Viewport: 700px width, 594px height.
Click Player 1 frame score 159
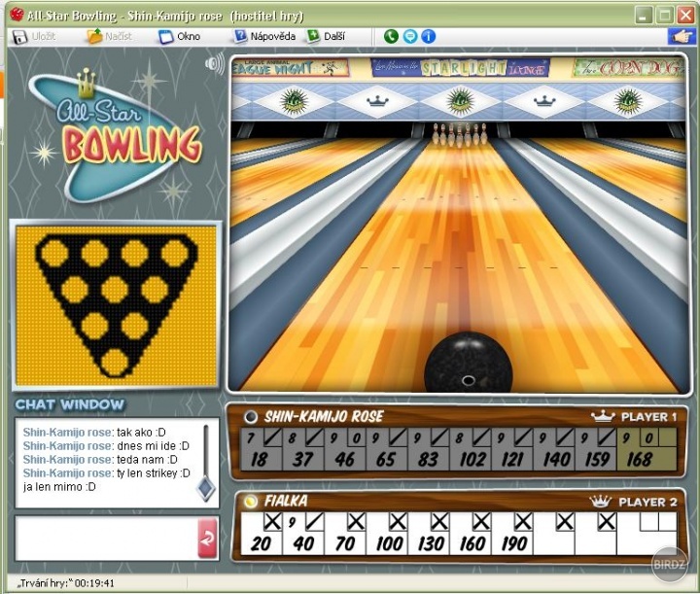(597, 459)
